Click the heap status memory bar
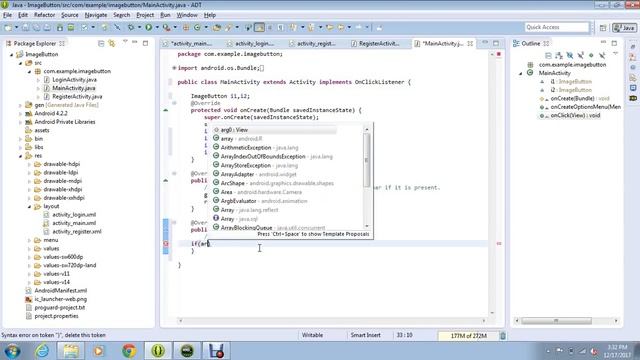 click(468, 336)
